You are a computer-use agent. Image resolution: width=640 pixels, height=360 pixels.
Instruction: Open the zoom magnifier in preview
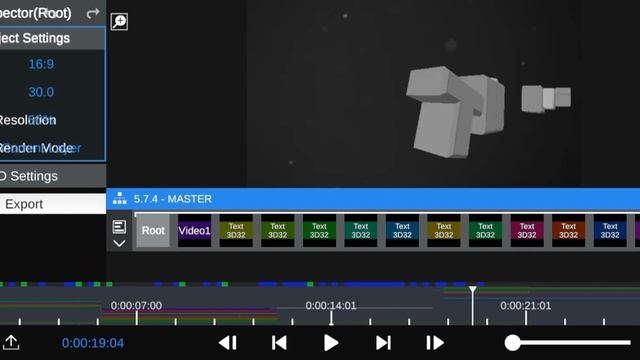[119, 21]
